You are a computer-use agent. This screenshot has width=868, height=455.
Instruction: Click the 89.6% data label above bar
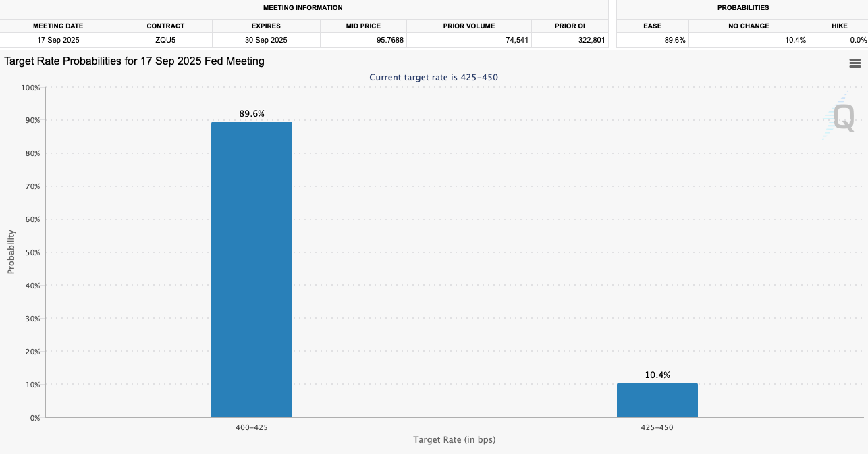(252, 114)
